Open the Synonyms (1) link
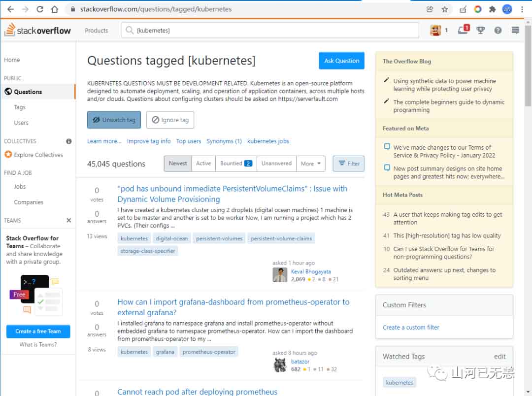 (224, 141)
